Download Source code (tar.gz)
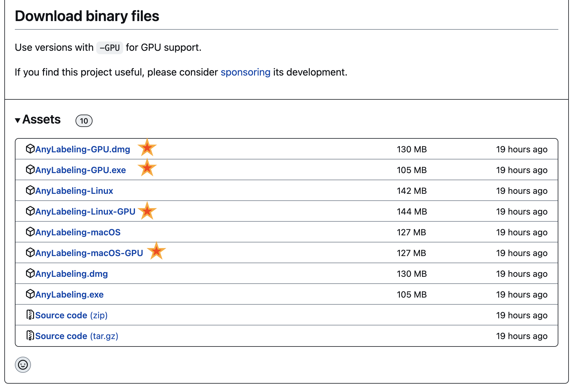 click(76, 336)
